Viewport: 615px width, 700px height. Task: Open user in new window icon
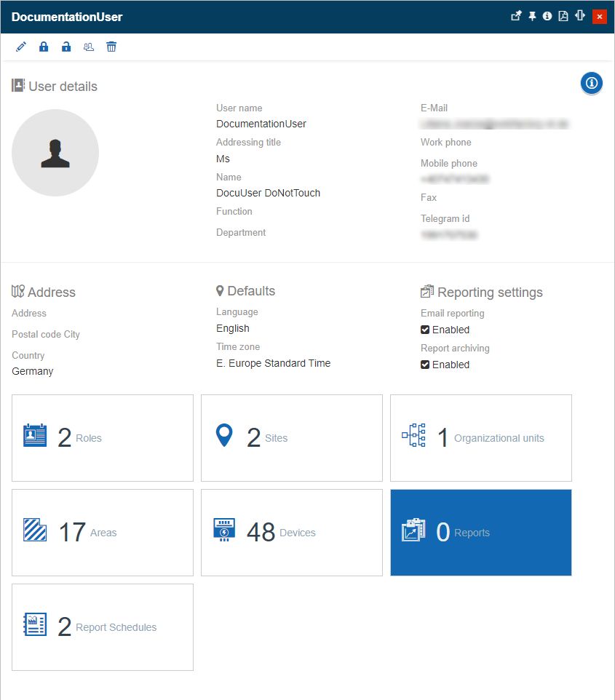coord(516,16)
